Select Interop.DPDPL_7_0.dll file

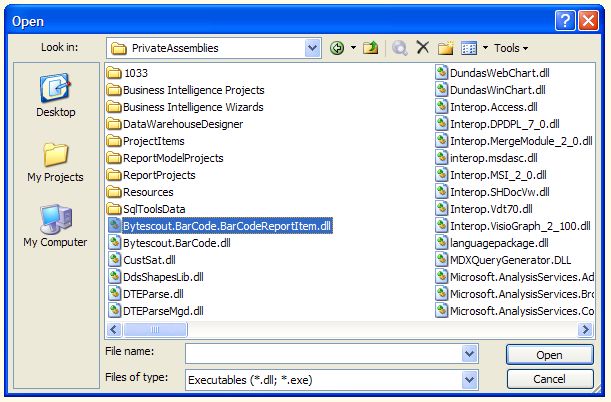click(x=497, y=124)
